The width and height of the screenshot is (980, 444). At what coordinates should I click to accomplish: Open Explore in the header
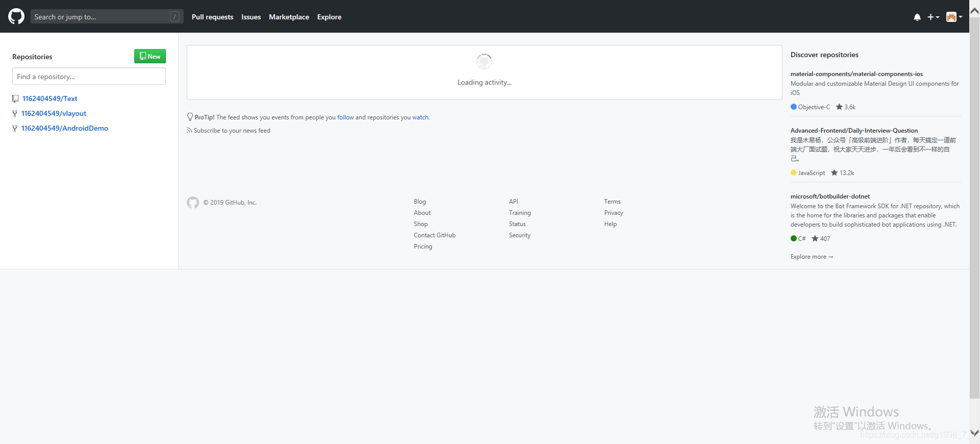click(329, 17)
